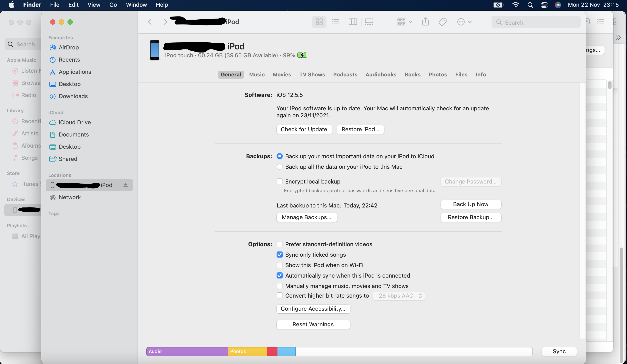Open Spotlight search in menu bar
The height and width of the screenshot is (364, 627).
[530, 5]
